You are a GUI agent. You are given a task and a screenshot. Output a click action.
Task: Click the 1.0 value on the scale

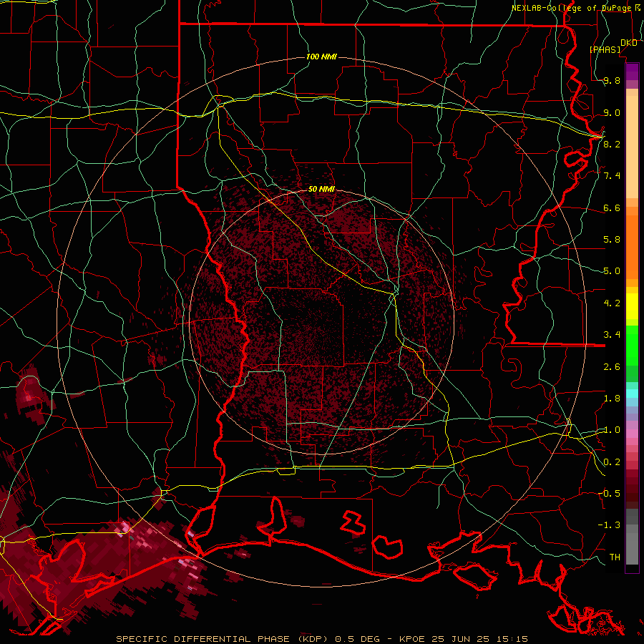[x=612, y=430]
